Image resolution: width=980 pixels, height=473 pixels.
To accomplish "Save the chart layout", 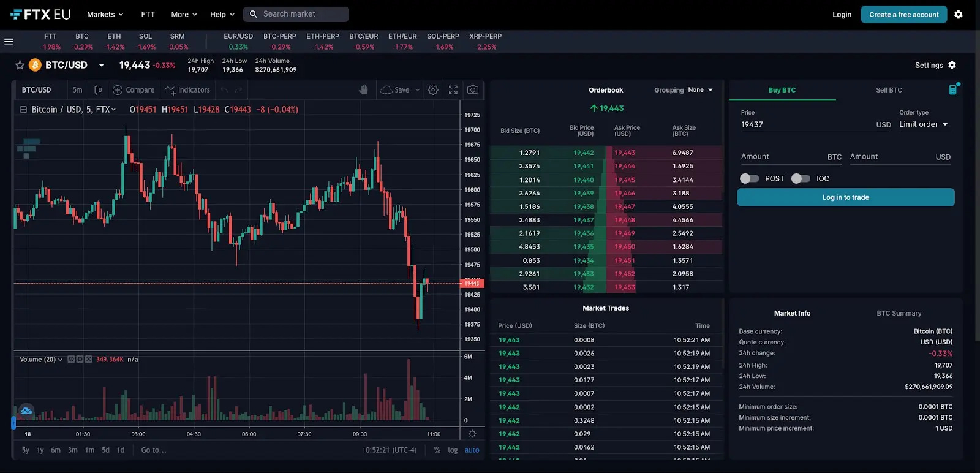I will click(395, 89).
